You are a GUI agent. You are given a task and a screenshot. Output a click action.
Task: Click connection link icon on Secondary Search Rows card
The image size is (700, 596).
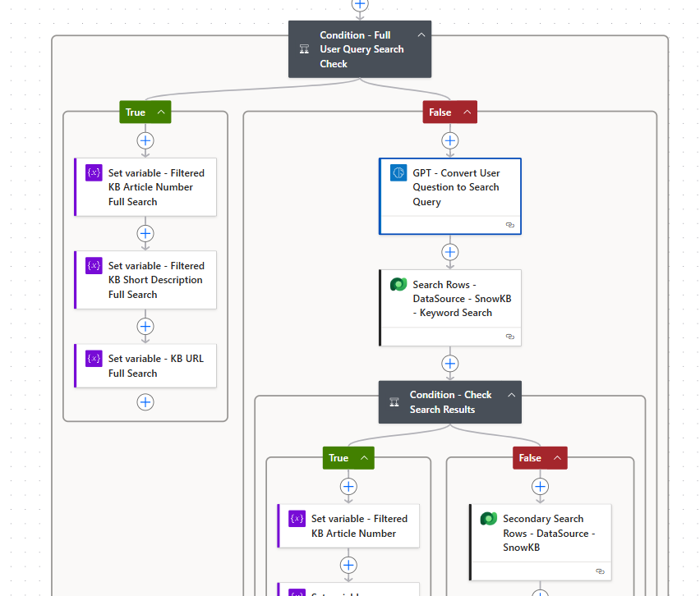click(x=600, y=571)
